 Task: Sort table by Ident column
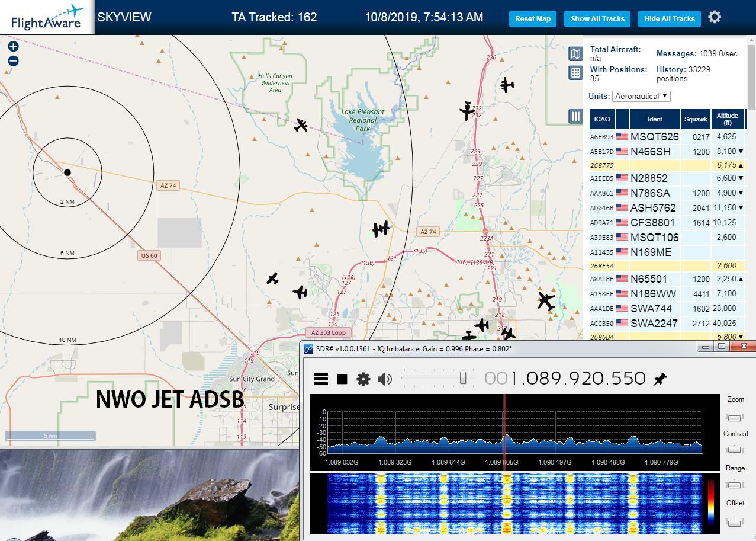point(655,119)
